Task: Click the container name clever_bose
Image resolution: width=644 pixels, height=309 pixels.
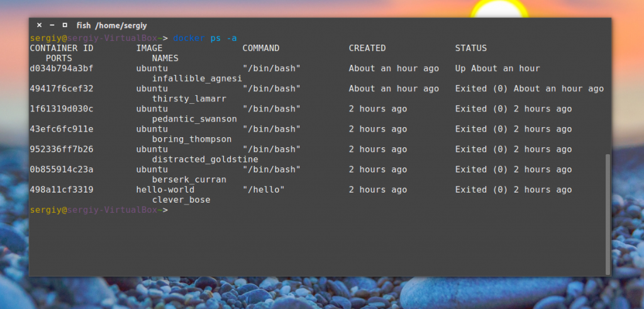Action: click(181, 199)
